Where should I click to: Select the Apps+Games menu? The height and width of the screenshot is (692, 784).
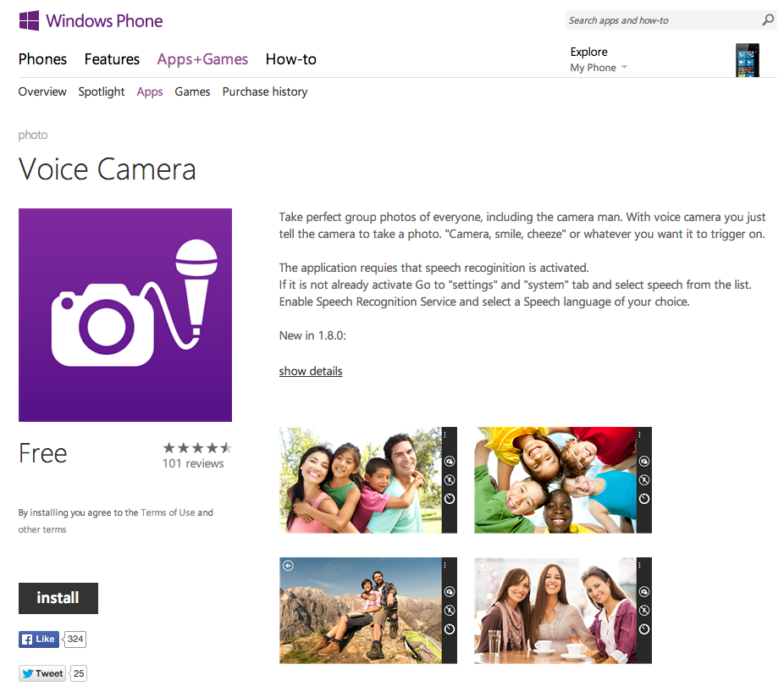(202, 59)
